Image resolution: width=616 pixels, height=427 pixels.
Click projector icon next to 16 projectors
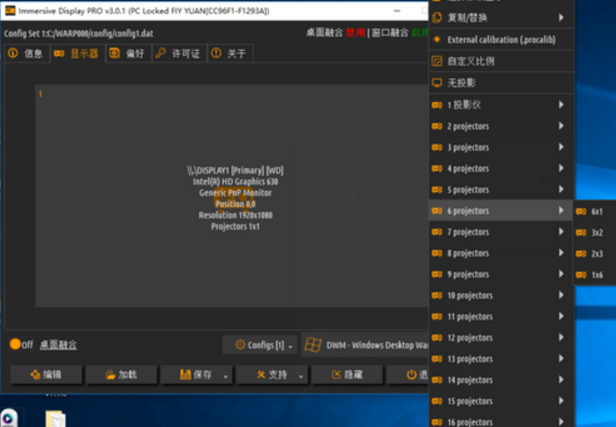click(x=437, y=422)
